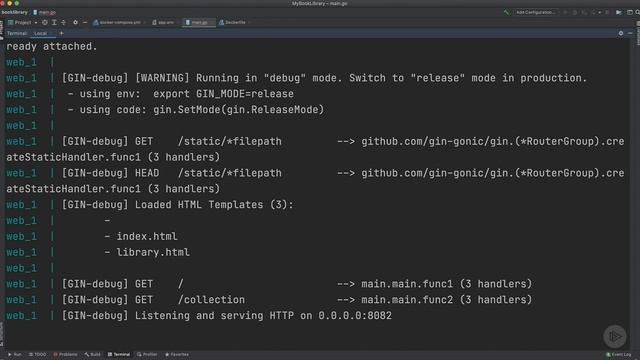This screenshot has width=640, height=360.
Task: Click the 'index.html' template line
Action: [147, 236]
